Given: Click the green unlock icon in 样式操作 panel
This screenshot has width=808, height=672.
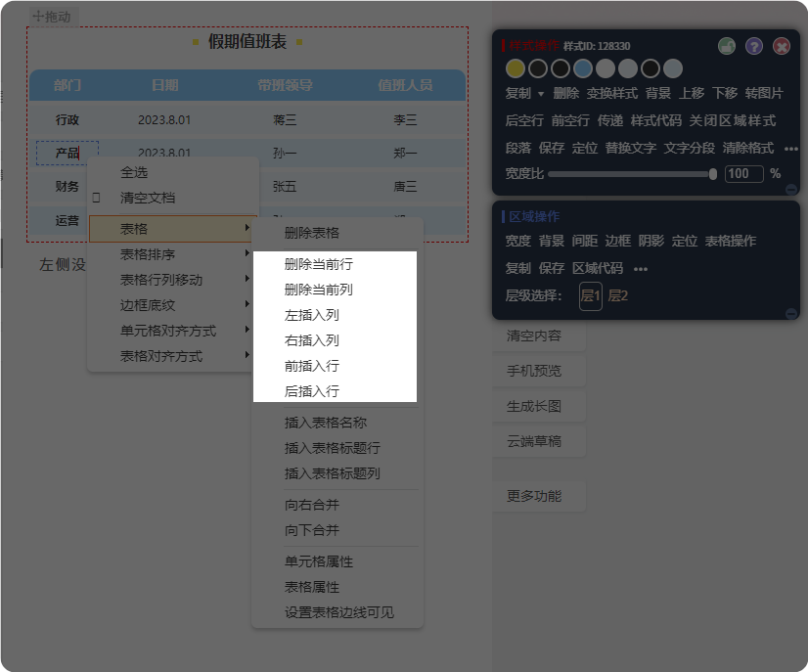Looking at the screenshot, I should [x=727, y=46].
